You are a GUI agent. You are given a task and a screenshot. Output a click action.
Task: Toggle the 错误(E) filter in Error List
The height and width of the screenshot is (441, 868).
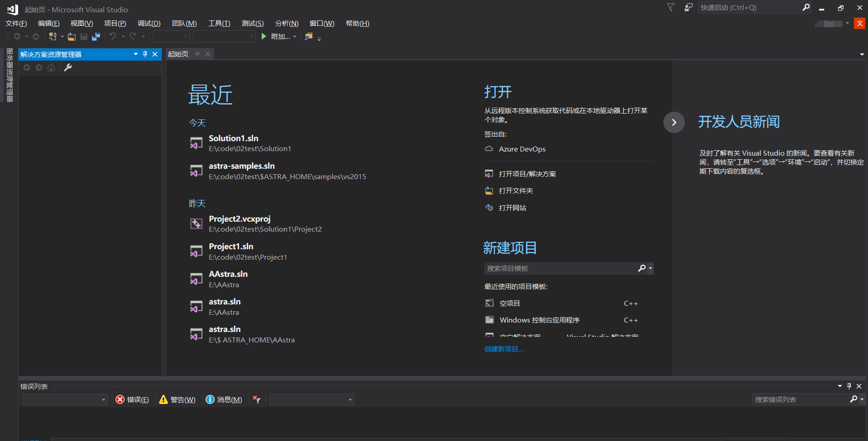click(x=132, y=399)
